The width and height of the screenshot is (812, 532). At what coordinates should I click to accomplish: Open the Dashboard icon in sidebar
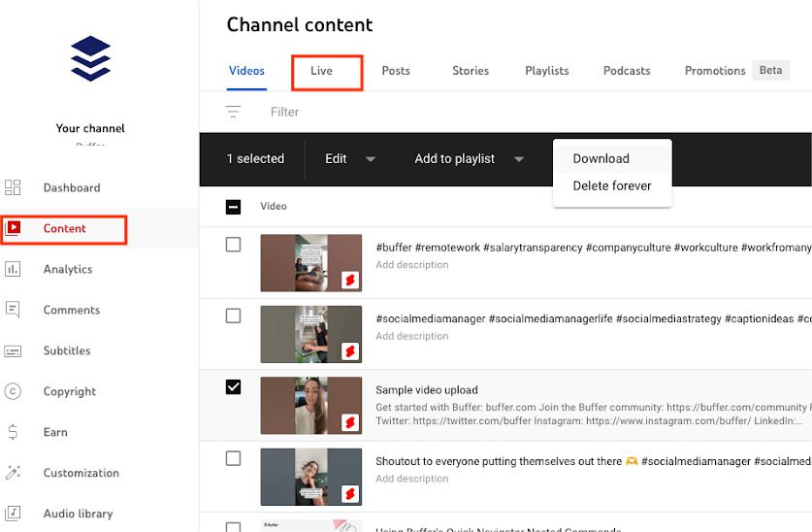pyautogui.click(x=13, y=187)
